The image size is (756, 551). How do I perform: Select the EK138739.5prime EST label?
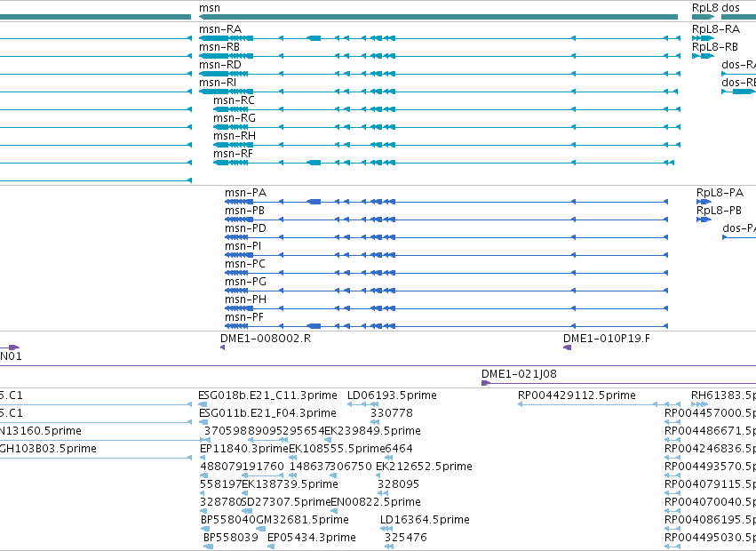(290, 485)
